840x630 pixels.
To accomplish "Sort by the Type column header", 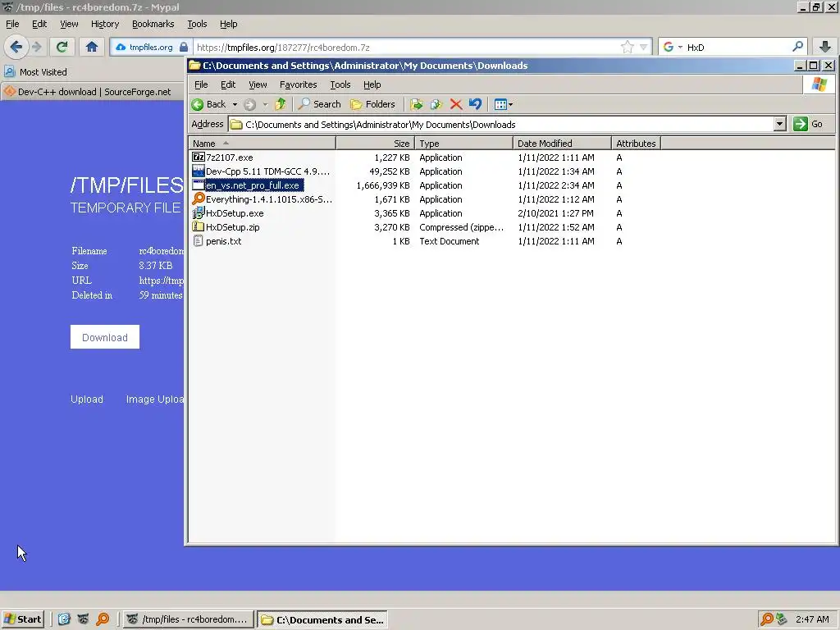I will click(x=464, y=143).
